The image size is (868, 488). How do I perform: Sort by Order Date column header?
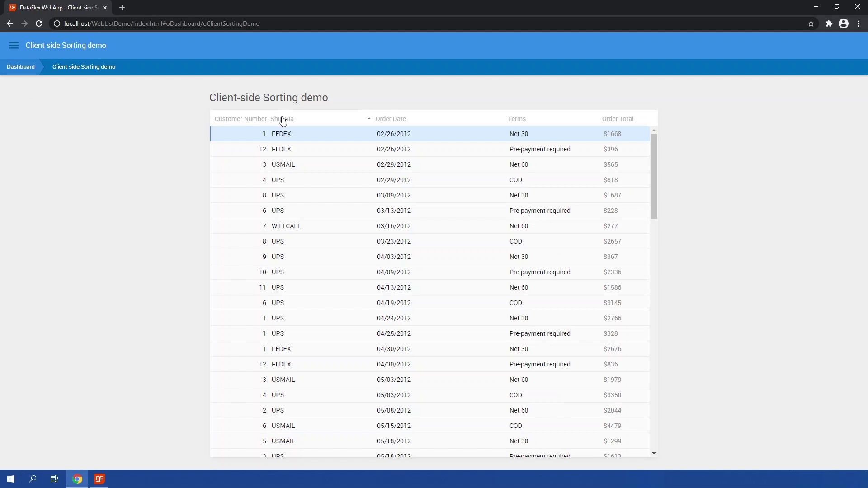[391, 119]
